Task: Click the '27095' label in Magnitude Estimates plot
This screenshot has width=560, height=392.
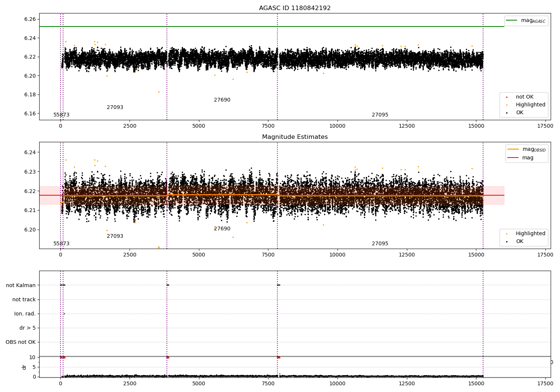Action: pyautogui.click(x=380, y=244)
